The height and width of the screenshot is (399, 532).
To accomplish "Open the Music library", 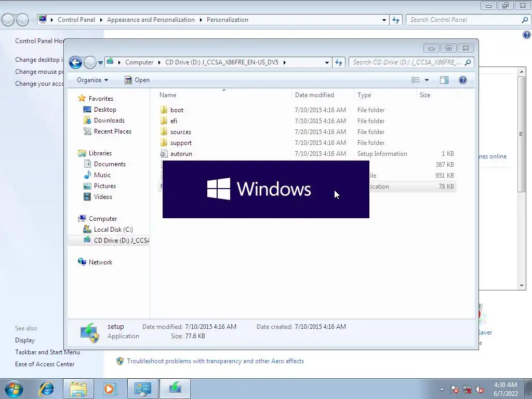I will pyautogui.click(x=102, y=175).
